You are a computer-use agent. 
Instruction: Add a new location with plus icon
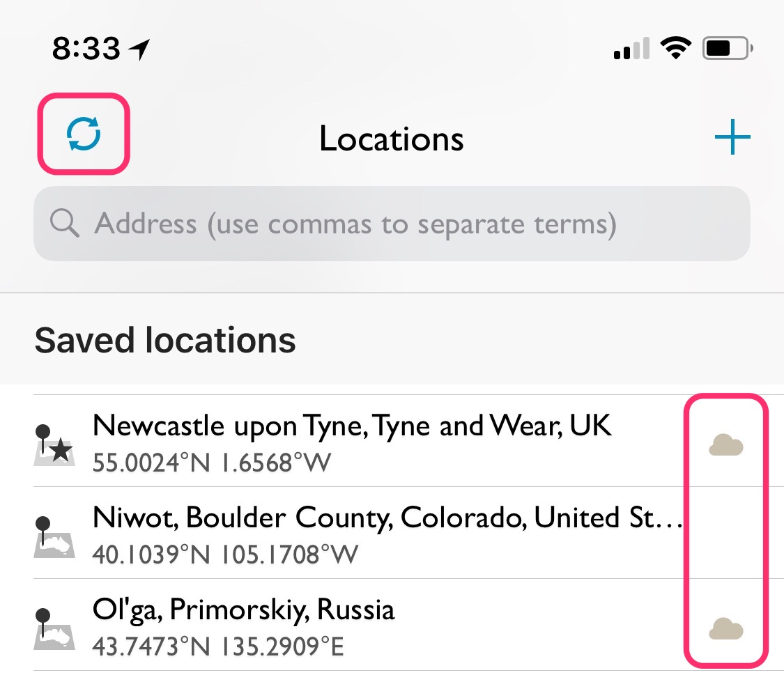[x=732, y=137]
